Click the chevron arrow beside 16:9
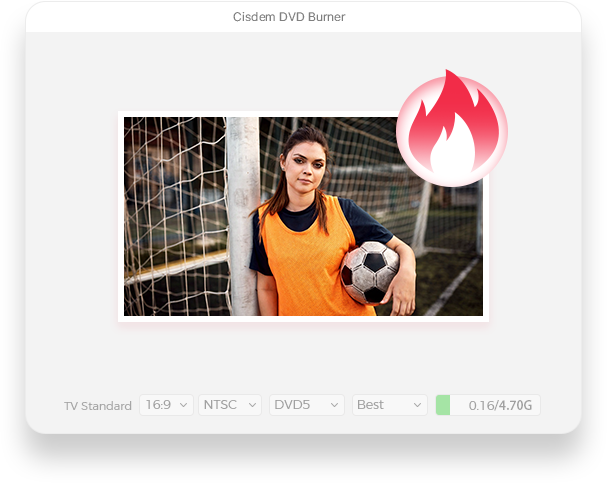This screenshot has height=483, width=607. 184,405
